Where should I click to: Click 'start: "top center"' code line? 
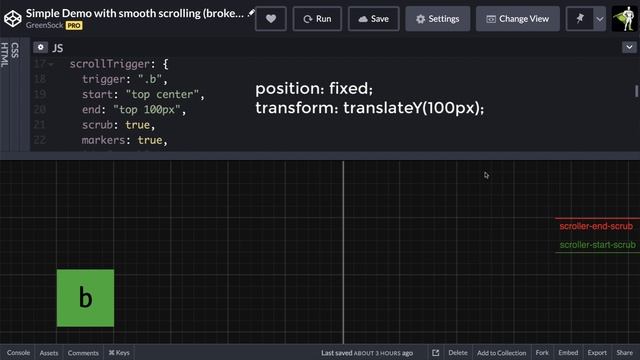tap(143, 95)
